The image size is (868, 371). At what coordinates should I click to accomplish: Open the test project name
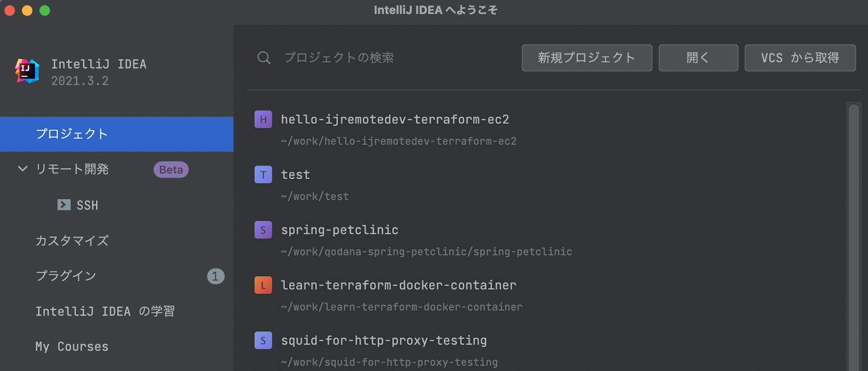pyautogui.click(x=296, y=175)
